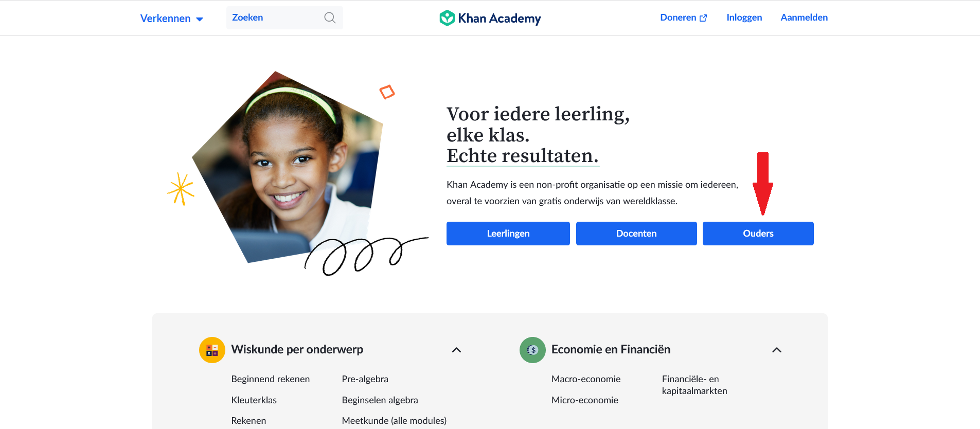Collapse the Economie en Financiën section
The image size is (980, 429).
777,350
